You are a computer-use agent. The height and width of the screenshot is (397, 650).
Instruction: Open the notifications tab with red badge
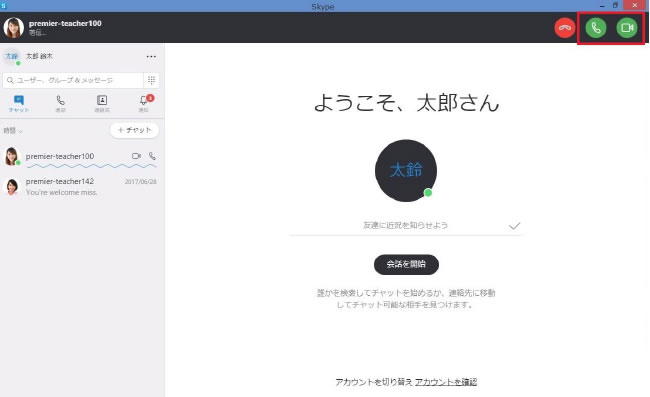(x=144, y=104)
